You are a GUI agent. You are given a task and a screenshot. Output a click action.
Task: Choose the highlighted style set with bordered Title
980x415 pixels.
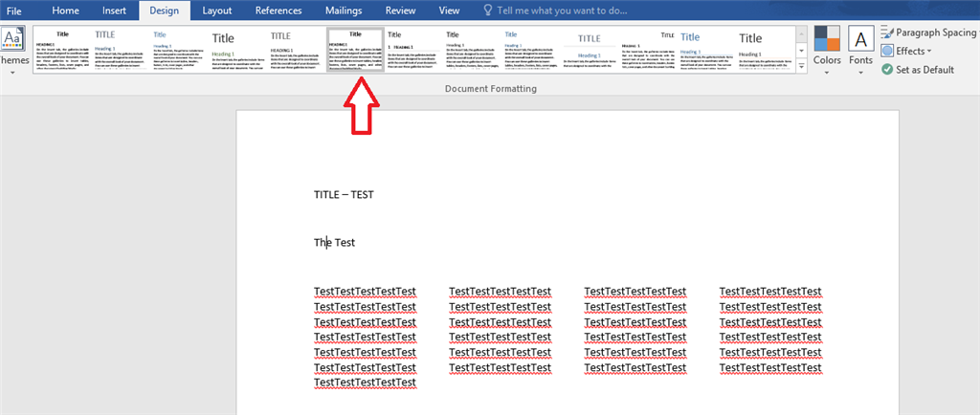click(x=356, y=50)
